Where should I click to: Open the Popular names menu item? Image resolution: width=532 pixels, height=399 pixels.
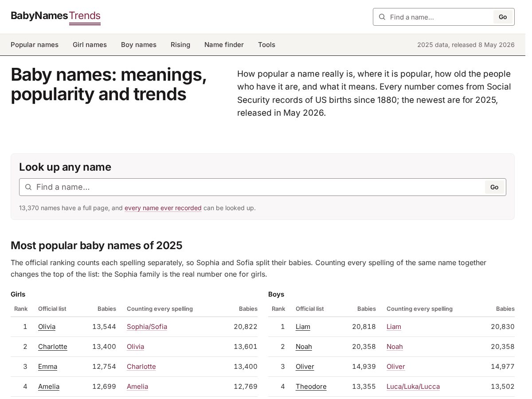pos(35,45)
